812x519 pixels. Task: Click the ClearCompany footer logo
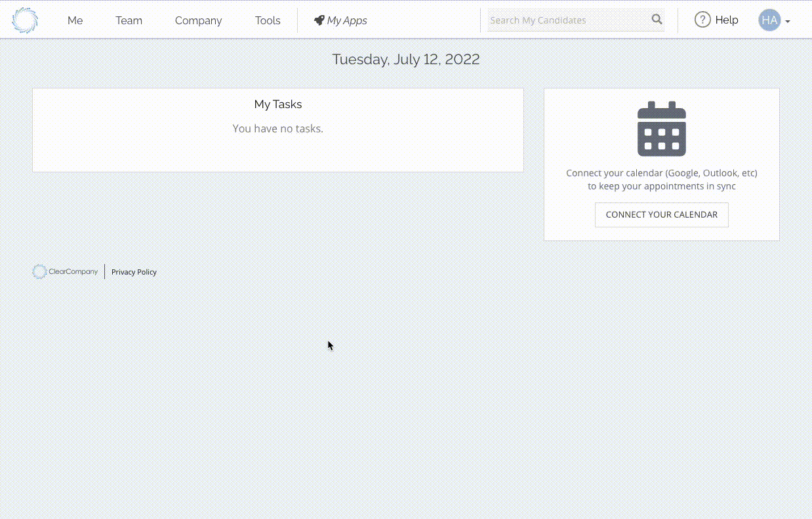[x=65, y=272]
